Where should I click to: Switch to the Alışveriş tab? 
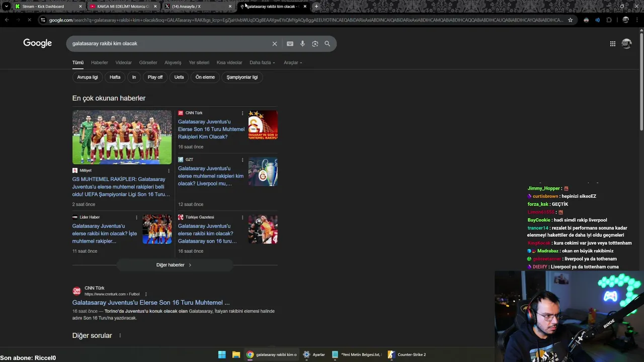point(173,63)
